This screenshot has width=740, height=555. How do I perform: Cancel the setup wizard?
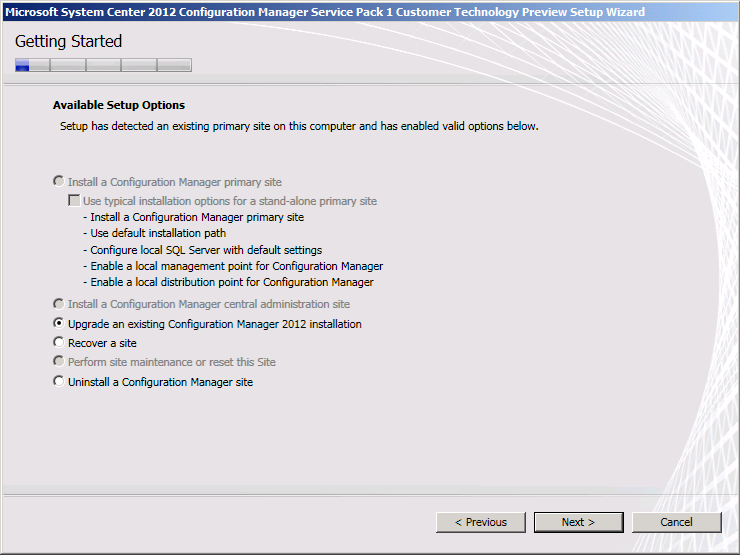pos(676,522)
